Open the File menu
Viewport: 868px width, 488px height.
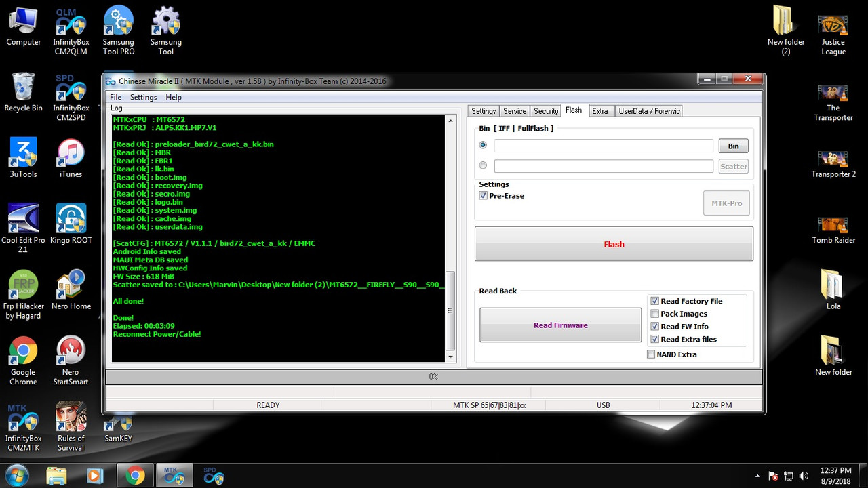pyautogui.click(x=116, y=98)
